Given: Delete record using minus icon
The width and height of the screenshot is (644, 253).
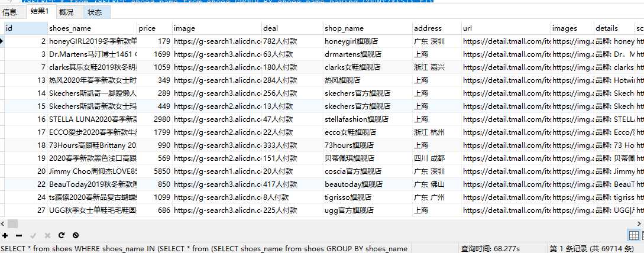Looking at the screenshot, I should tap(19, 235).
